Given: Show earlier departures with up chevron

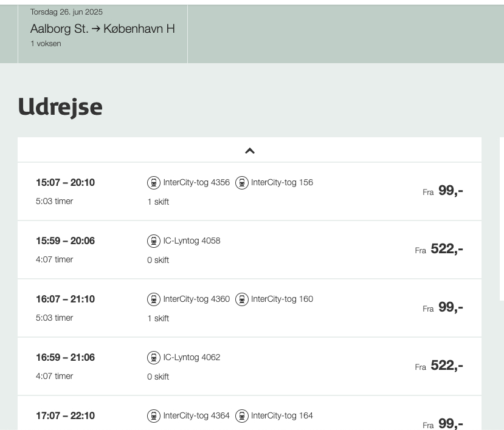Looking at the screenshot, I should pos(249,151).
